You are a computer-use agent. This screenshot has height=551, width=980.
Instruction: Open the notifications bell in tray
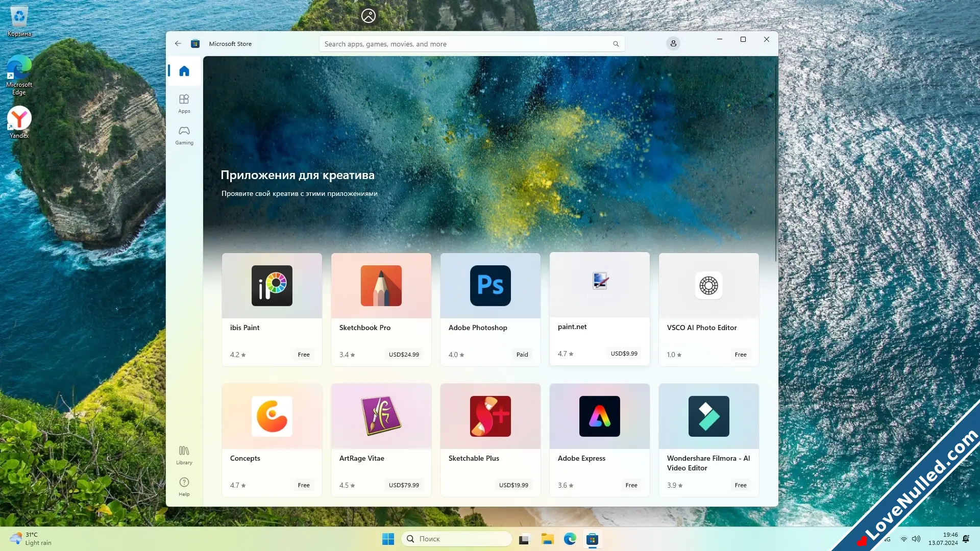point(966,539)
